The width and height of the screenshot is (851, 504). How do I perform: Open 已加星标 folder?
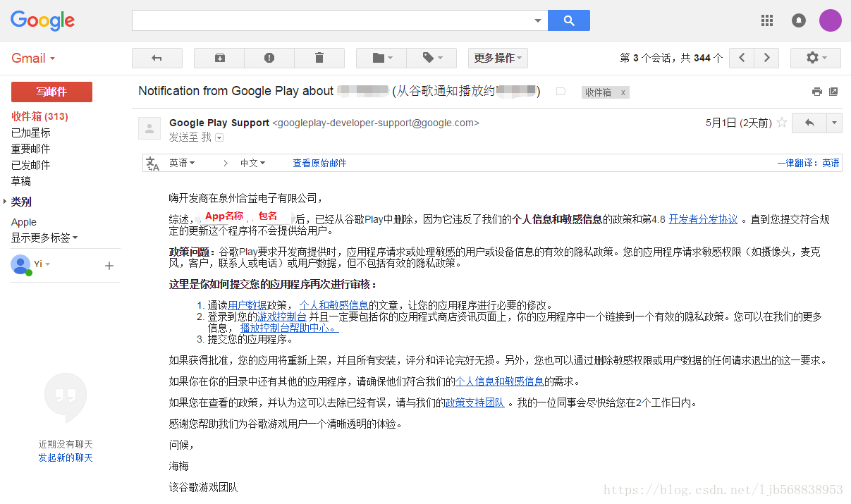click(30, 133)
